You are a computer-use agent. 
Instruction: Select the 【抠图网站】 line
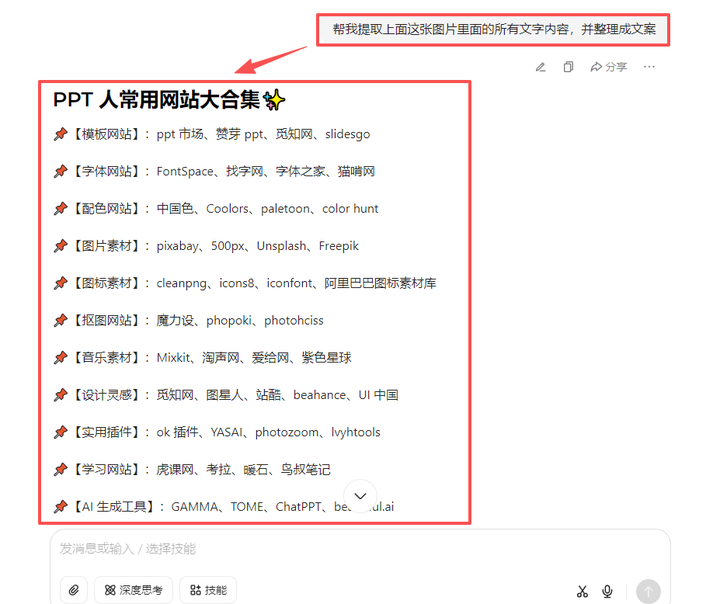click(x=188, y=320)
